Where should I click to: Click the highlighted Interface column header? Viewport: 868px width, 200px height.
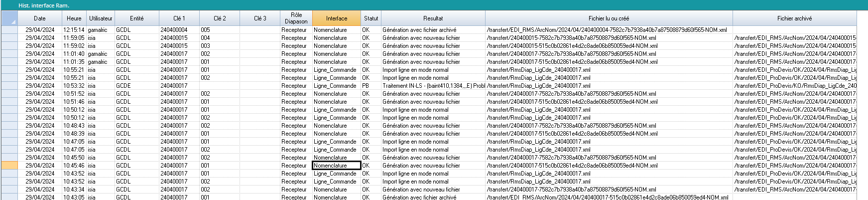click(x=337, y=18)
